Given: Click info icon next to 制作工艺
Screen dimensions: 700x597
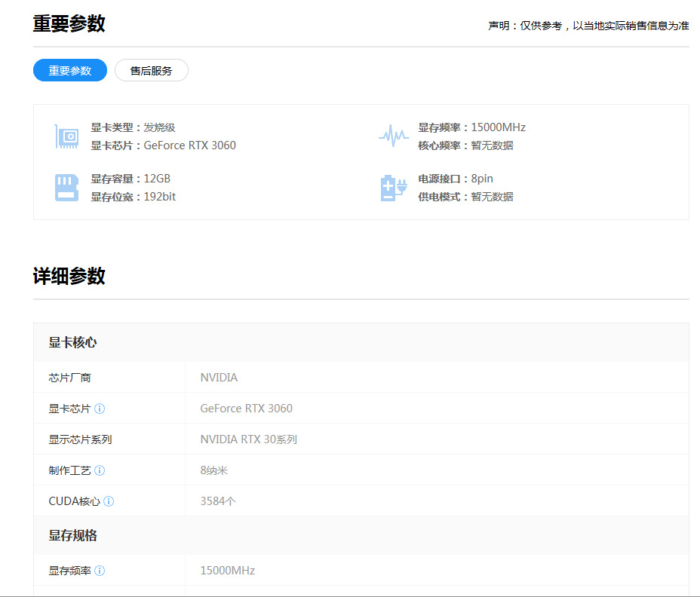Looking at the screenshot, I should (x=100, y=470).
